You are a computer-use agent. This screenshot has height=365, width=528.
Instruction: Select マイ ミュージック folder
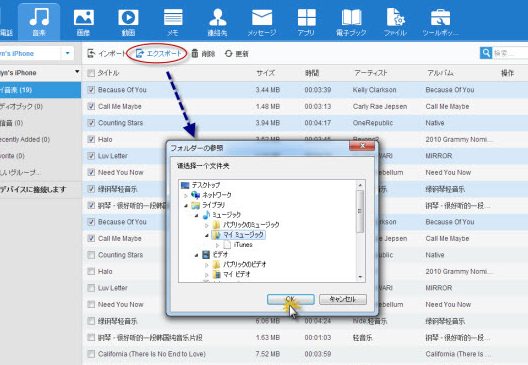[x=243, y=235]
